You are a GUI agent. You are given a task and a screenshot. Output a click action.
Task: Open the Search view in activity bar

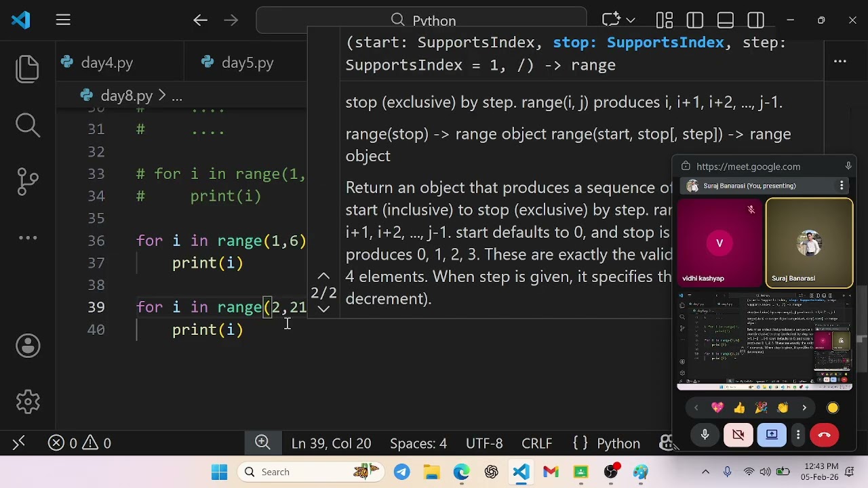click(x=28, y=125)
